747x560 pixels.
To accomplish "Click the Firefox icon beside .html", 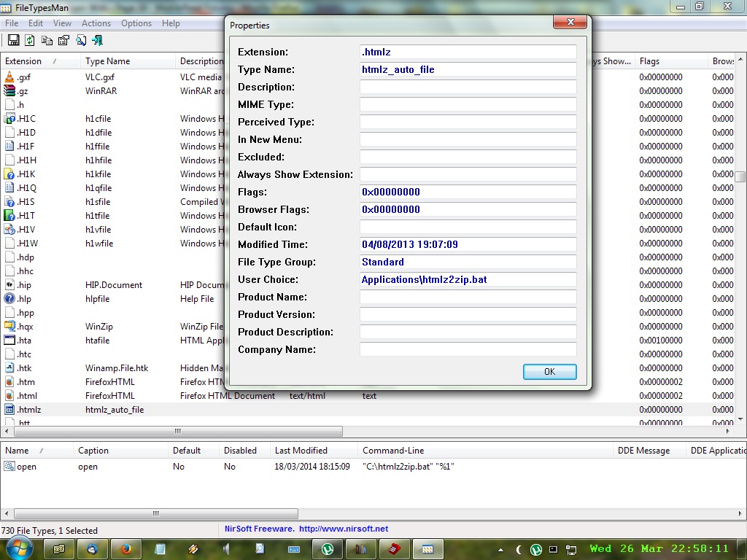I will (9, 395).
